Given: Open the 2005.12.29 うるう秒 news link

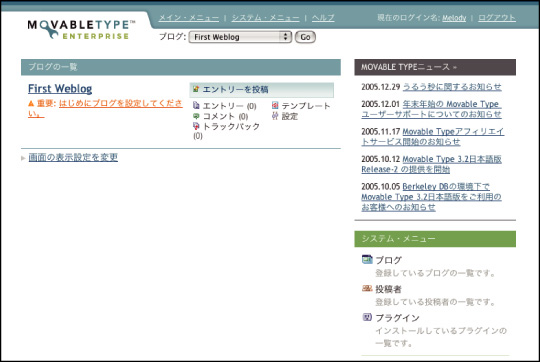Looking at the screenshot, I should pyautogui.click(x=452, y=87).
